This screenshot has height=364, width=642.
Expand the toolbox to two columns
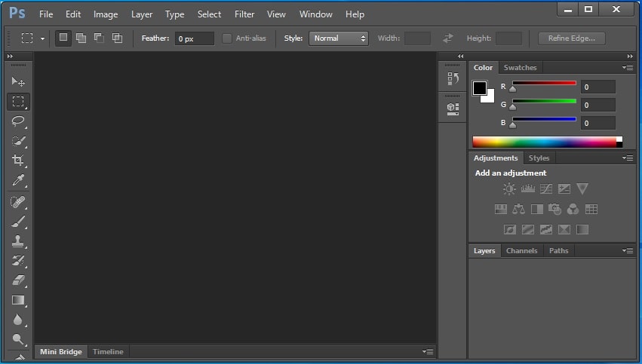click(x=11, y=56)
